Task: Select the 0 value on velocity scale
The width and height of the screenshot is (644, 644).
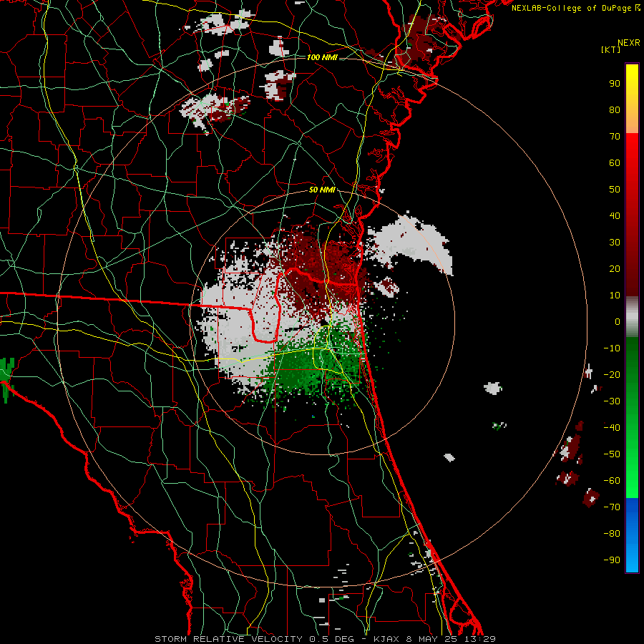Action: click(x=618, y=321)
